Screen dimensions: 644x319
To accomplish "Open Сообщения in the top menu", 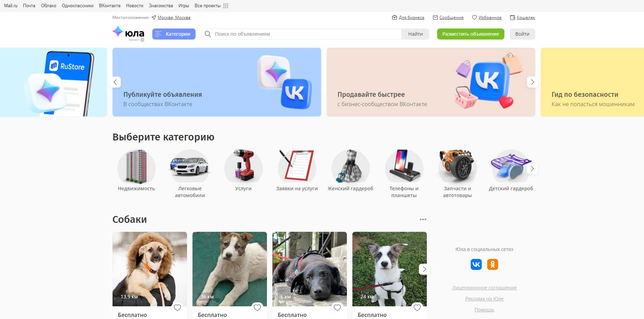I will pyautogui.click(x=448, y=18).
